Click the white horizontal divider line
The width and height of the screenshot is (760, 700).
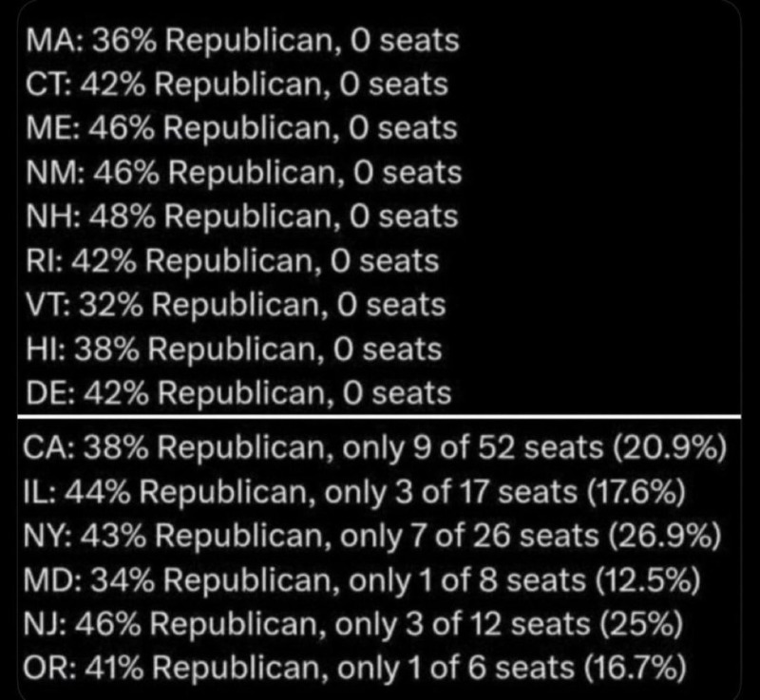click(380, 416)
